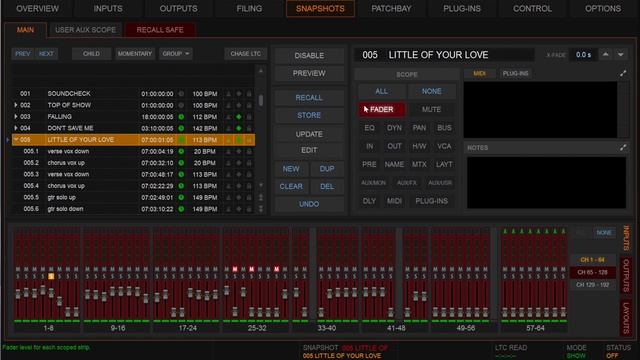Image resolution: width=640 pixels, height=360 pixels.
Task: Click the grey timecode indicator on SOUNDCHECK row
Action: click(181, 94)
